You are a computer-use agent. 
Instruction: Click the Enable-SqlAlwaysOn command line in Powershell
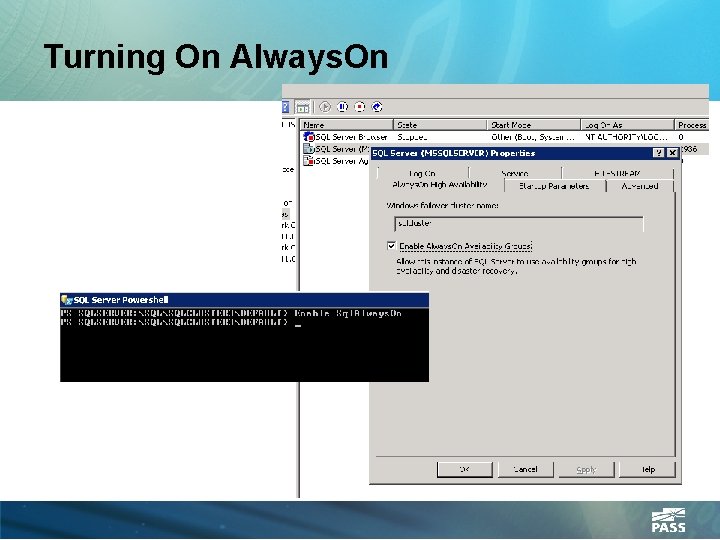[x=231, y=313]
